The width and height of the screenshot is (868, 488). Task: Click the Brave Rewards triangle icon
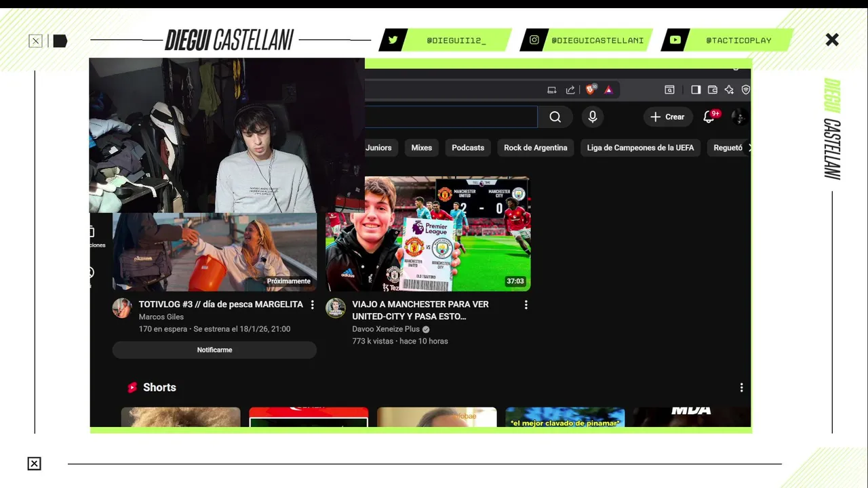pyautogui.click(x=608, y=89)
